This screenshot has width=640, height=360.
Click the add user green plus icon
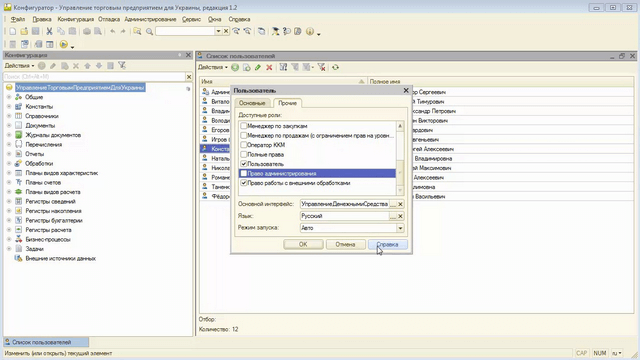235,68
